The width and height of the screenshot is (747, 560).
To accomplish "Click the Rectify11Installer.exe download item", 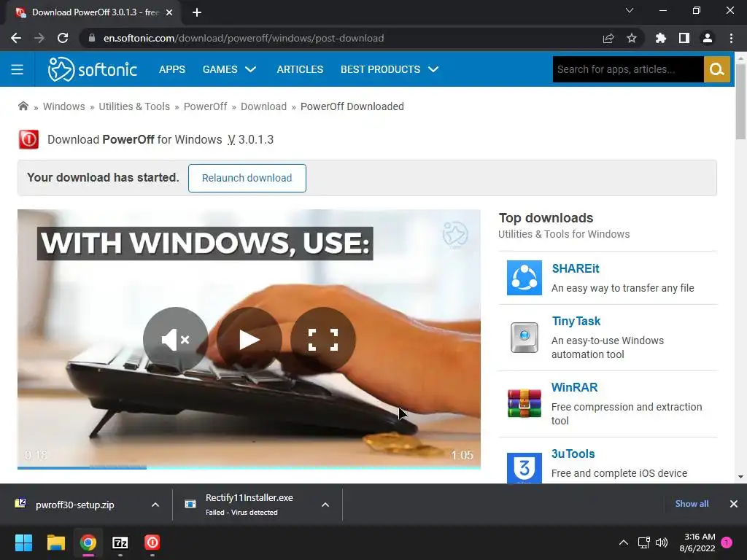I will tap(249, 505).
